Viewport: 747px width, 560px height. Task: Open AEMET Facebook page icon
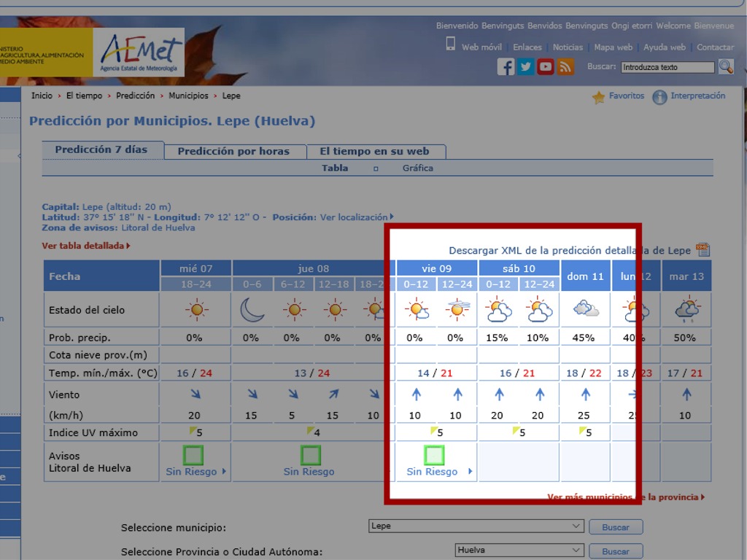coord(506,67)
